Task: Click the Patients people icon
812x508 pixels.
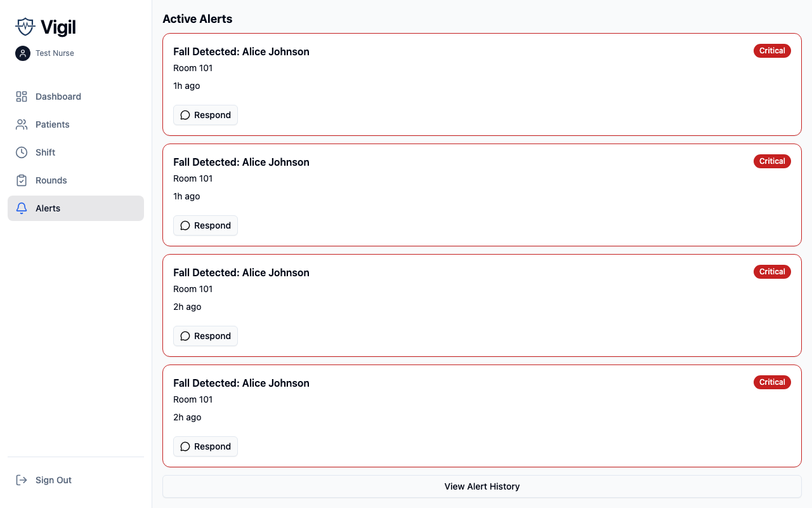Action: 22,124
